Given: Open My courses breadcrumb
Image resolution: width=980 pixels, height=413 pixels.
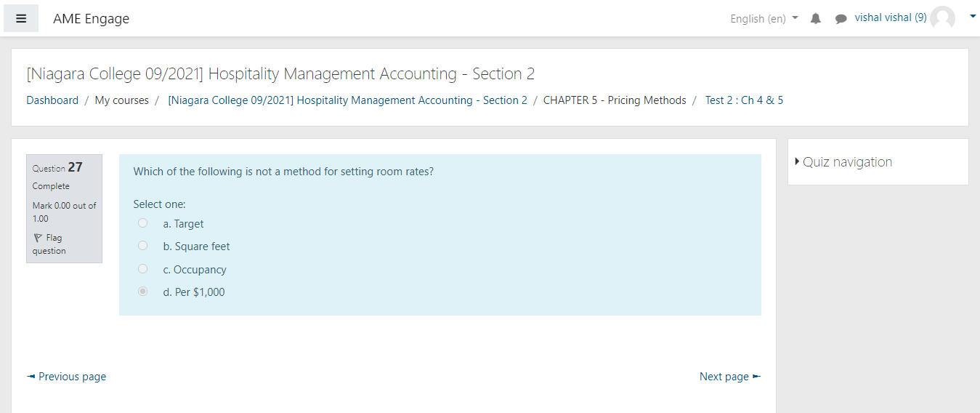Looking at the screenshot, I should tap(121, 100).
